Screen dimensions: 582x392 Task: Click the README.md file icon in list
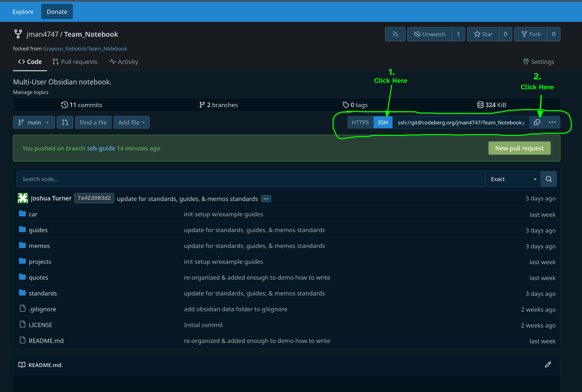point(23,340)
